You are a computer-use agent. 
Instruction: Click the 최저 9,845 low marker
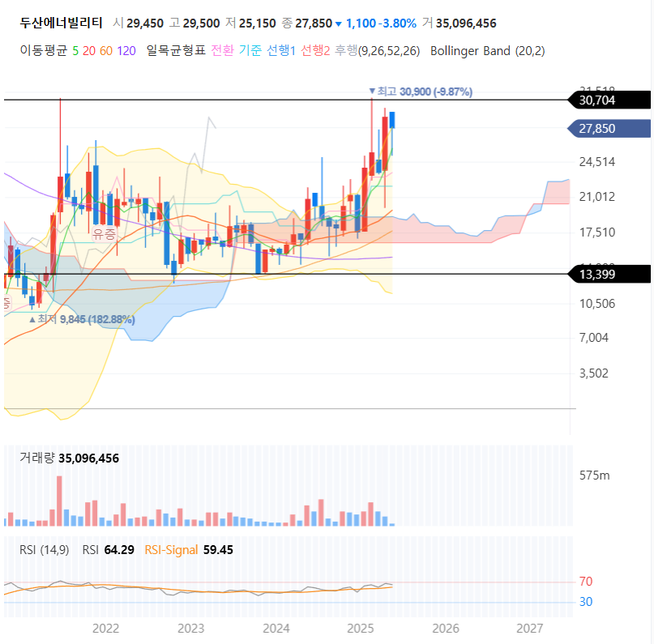pos(82,319)
